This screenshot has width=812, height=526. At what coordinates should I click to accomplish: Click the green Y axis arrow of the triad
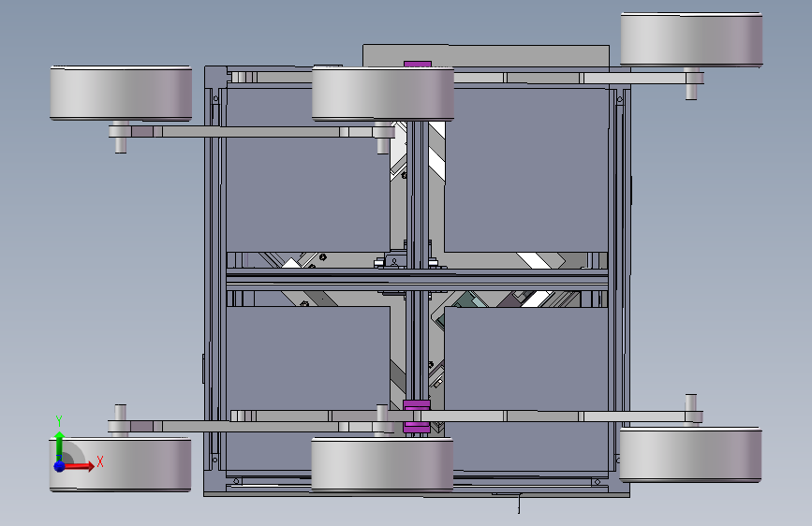click(59, 445)
